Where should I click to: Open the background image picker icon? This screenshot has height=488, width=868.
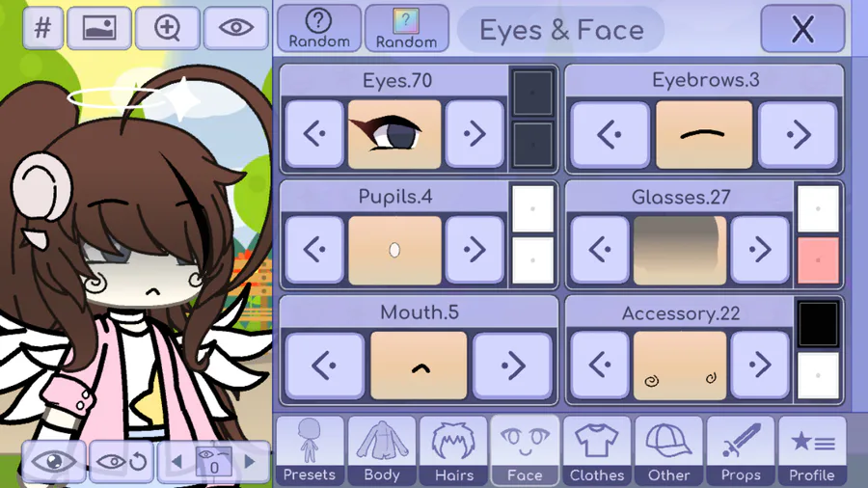[99, 28]
